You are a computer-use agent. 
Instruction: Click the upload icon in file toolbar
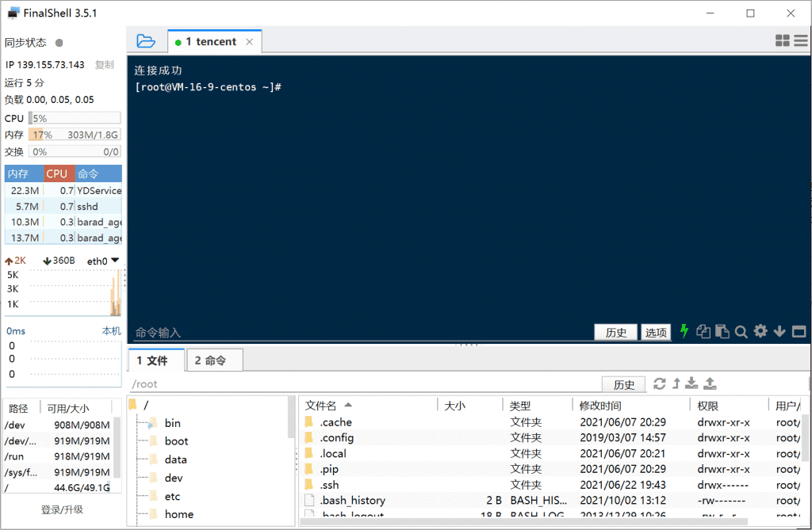[710, 384]
